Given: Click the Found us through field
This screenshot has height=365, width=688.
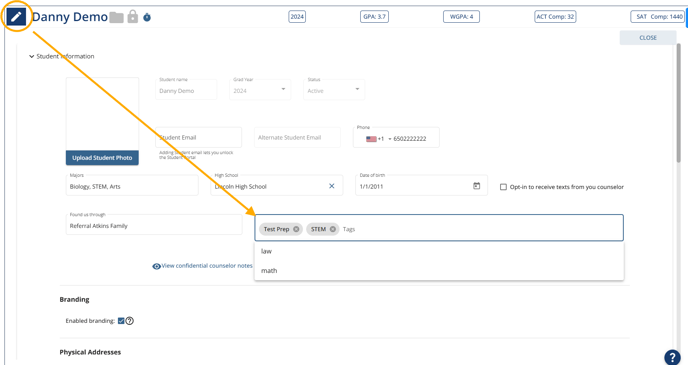Looking at the screenshot, I should 154,225.
